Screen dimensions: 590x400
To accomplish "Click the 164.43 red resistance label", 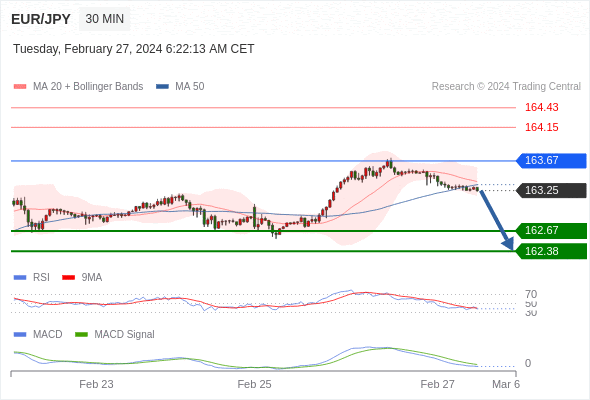I will pos(541,107).
